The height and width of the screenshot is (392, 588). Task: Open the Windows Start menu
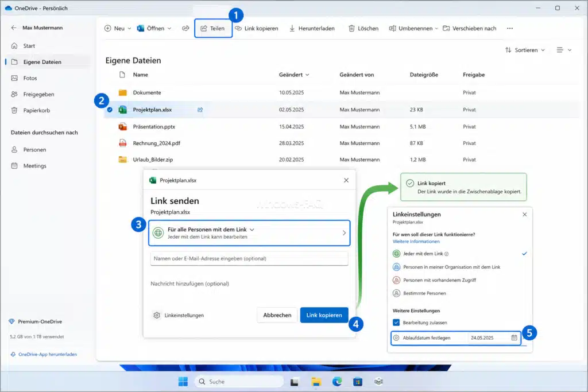click(x=183, y=382)
